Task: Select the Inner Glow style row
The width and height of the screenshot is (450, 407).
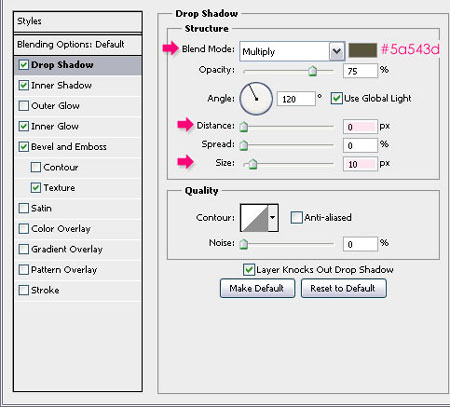Action: click(x=78, y=126)
